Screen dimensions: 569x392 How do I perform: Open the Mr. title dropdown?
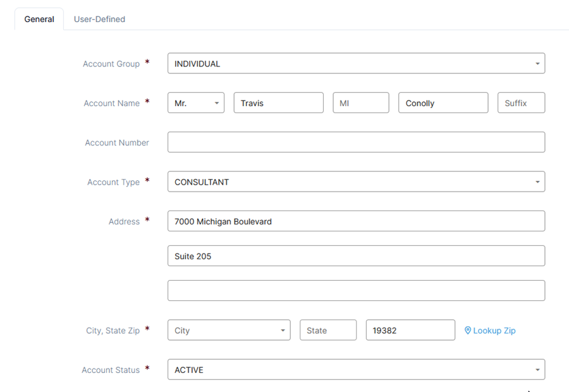(196, 103)
